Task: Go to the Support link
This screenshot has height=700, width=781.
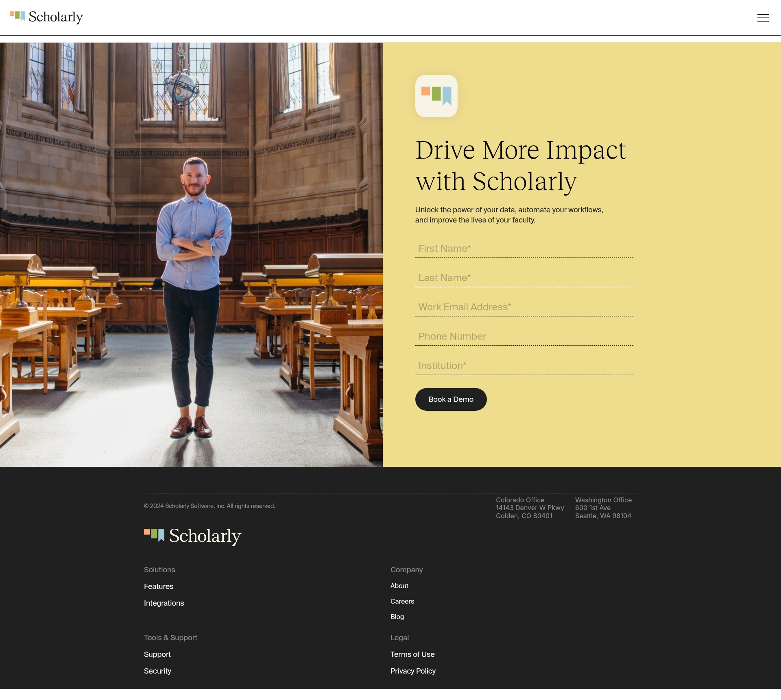Action: click(x=157, y=654)
